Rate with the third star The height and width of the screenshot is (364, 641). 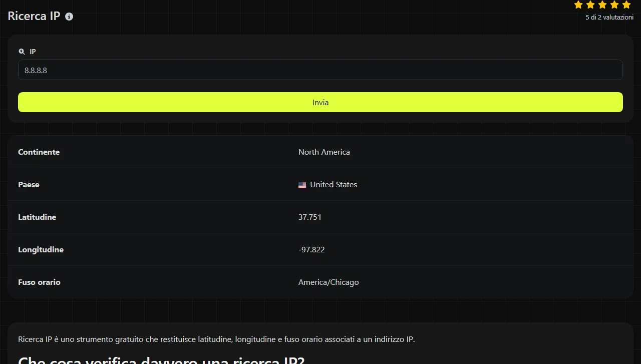click(x=602, y=5)
